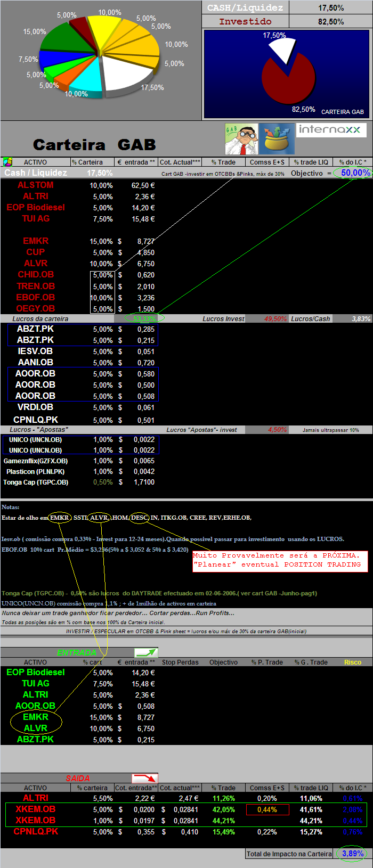Select the 2,47 € current quote for ALTRI
Viewport: 373px width, 868px height.
188,798
